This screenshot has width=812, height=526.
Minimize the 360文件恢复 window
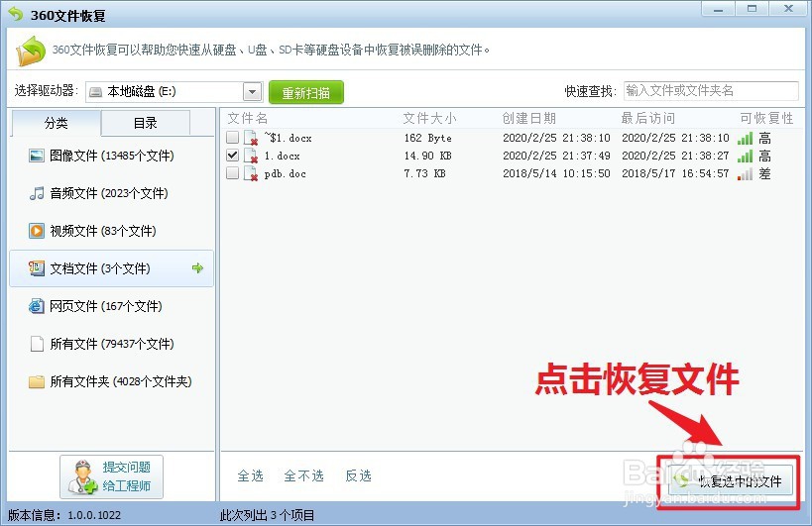pos(718,9)
